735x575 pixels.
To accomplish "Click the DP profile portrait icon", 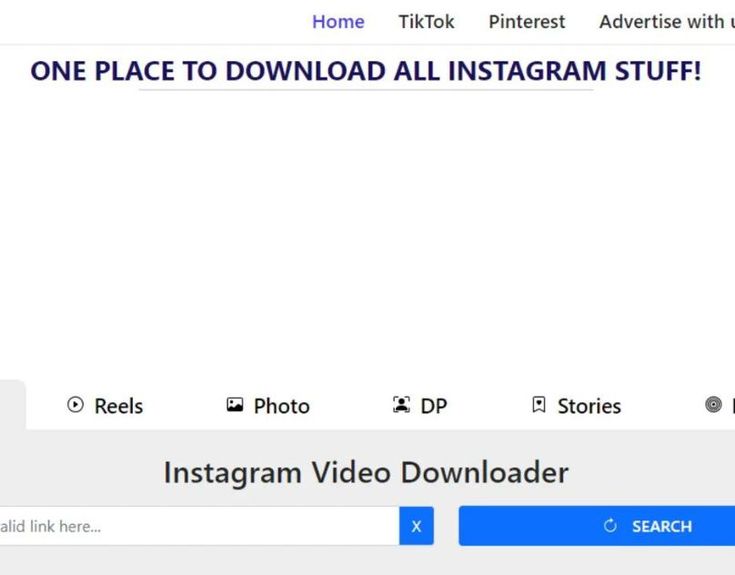I will (x=401, y=404).
